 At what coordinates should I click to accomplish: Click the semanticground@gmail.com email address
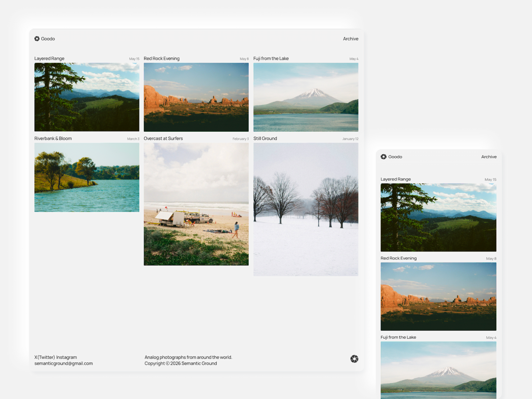pyautogui.click(x=63, y=363)
